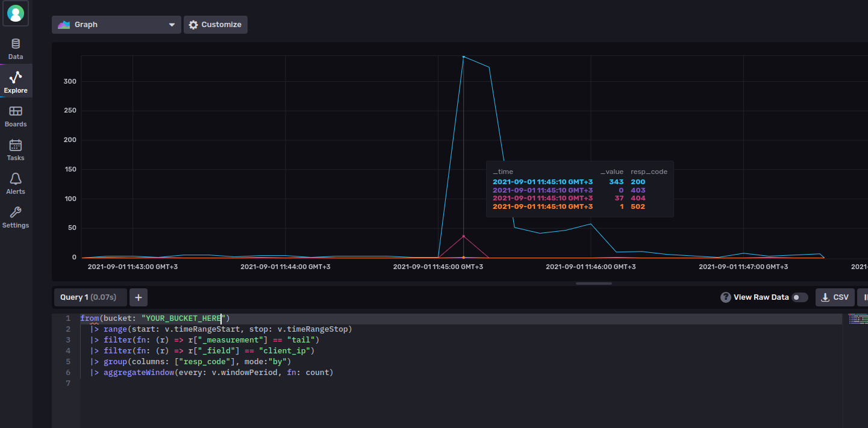Click the user avatar icon
The image size is (868, 428).
click(x=16, y=13)
